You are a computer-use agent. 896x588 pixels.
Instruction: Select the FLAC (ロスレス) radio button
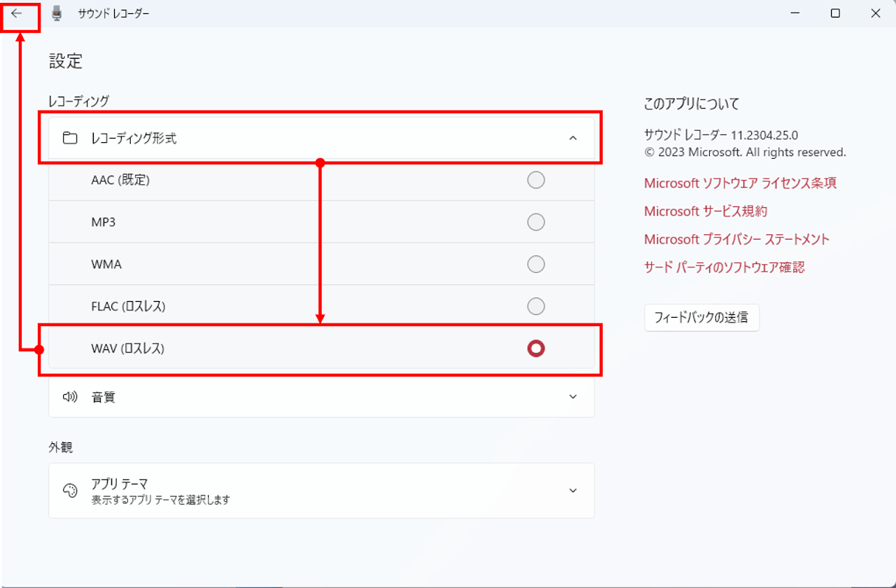point(535,307)
